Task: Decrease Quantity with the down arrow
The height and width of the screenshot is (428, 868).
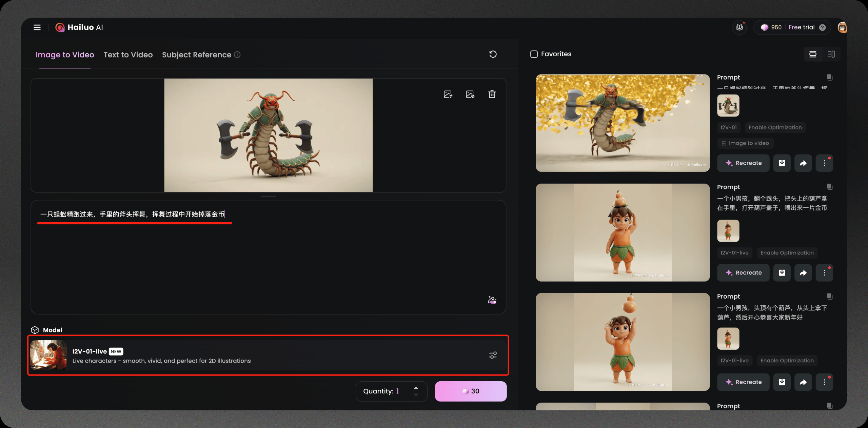Action: pyautogui.click(x=416, y=395)
